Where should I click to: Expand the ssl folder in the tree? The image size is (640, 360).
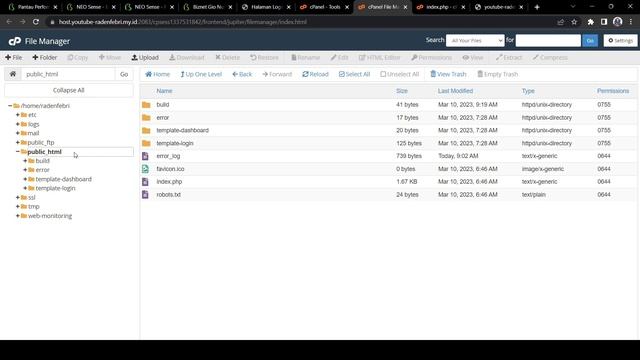click(18, 198)
